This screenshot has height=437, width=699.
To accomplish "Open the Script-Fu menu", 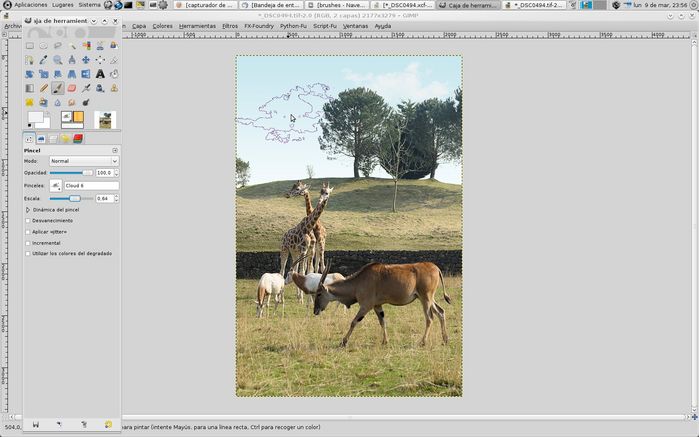I will [x=325, y=26].
